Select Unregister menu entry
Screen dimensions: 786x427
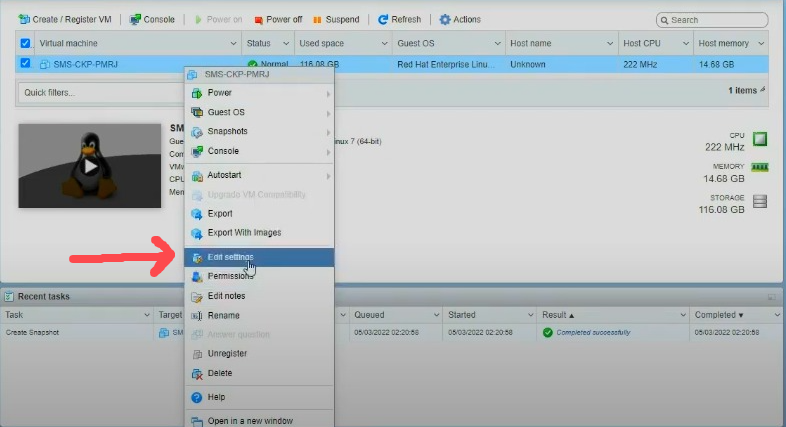[259, 353]
